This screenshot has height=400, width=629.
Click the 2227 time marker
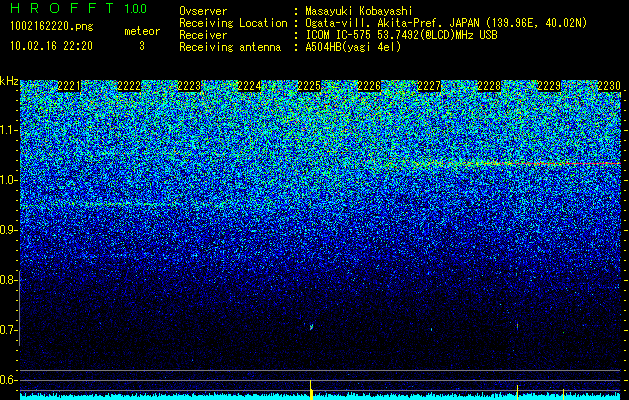(429, 86)
